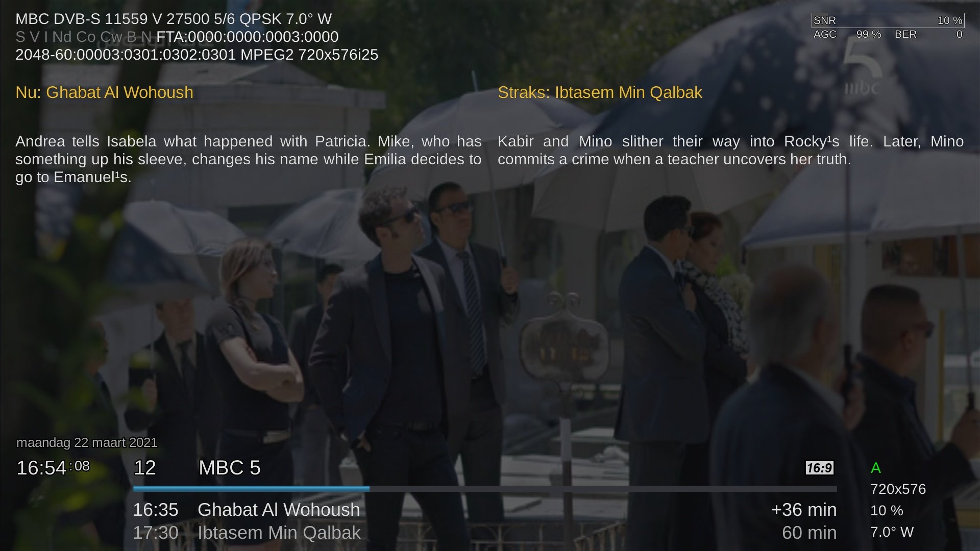
Task: Click the 7.0° W satellite position
Action: 892,532
